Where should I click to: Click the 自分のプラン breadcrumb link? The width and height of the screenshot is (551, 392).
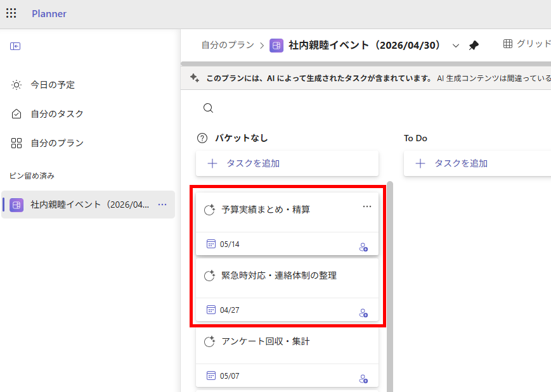[x=227, y=46]
